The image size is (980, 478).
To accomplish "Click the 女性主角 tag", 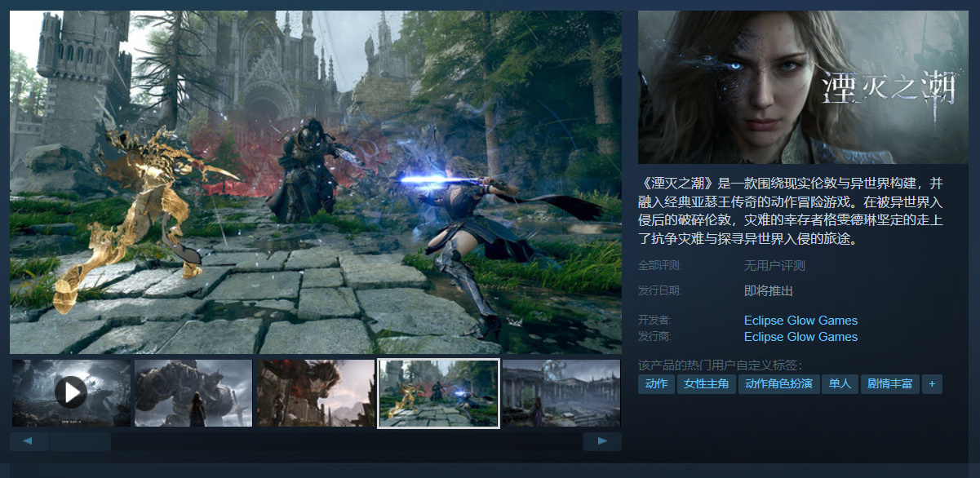I will tap(707, 384).
